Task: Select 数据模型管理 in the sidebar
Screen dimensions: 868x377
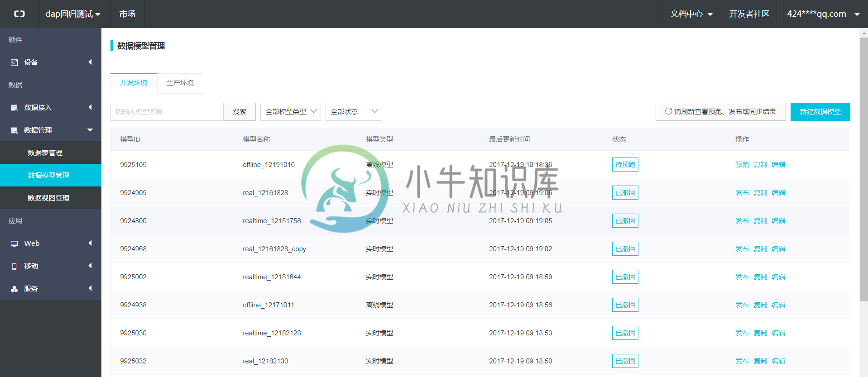Action: tap(51, 175)
